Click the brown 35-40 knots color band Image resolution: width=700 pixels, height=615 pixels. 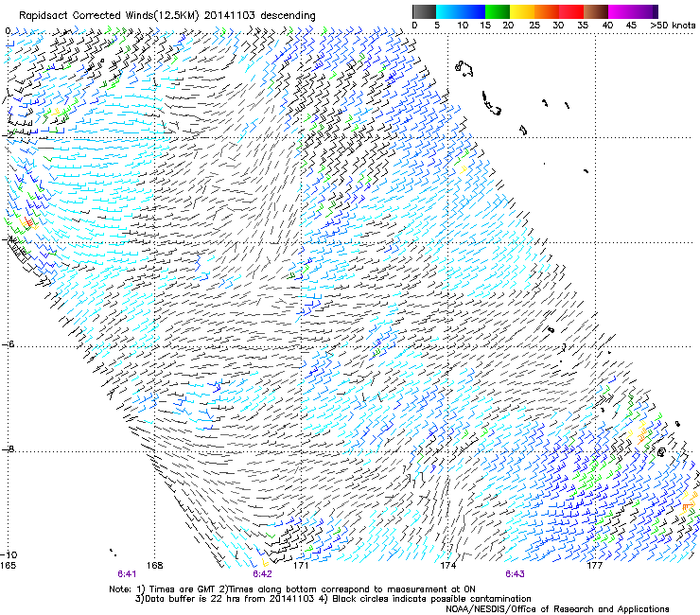click(596, 11)
